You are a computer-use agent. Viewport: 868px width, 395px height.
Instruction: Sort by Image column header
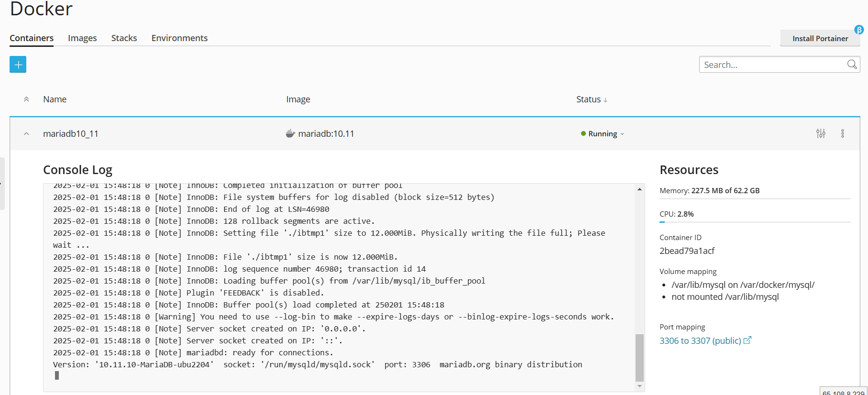pyautogui.click(x=298, y=99)
